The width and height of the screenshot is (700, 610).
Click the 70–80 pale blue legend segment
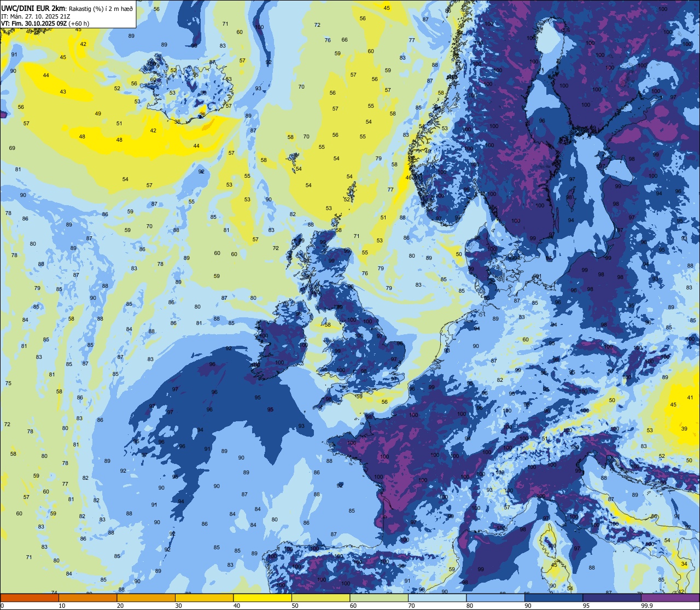tap(437, 597)
